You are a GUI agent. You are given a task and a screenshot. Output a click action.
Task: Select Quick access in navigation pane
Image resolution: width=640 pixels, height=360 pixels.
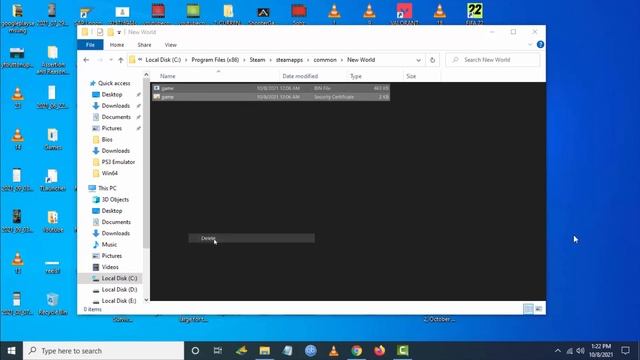pyautogui.click(x=114, y=83)
